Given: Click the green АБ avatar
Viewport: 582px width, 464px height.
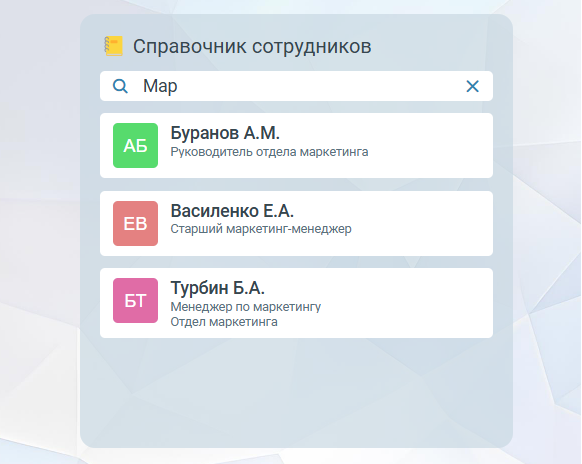Looking at the screenshot, I should click(x=135, y=146).
